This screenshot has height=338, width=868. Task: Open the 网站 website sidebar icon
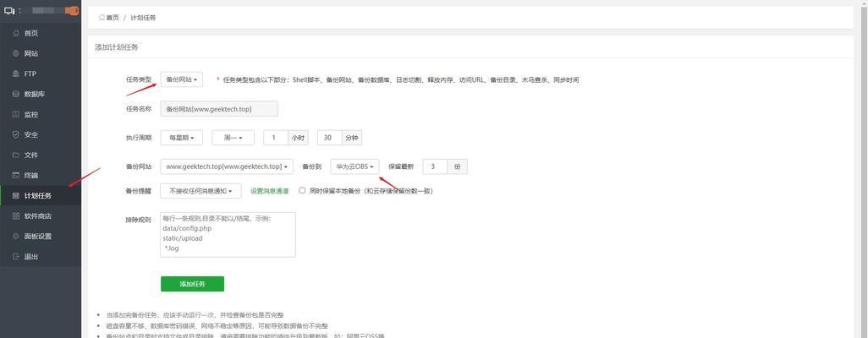[15, 53]
